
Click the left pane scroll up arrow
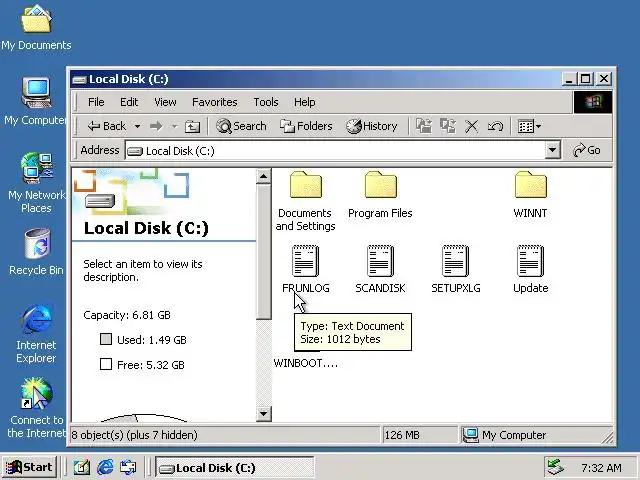[263, 176]
